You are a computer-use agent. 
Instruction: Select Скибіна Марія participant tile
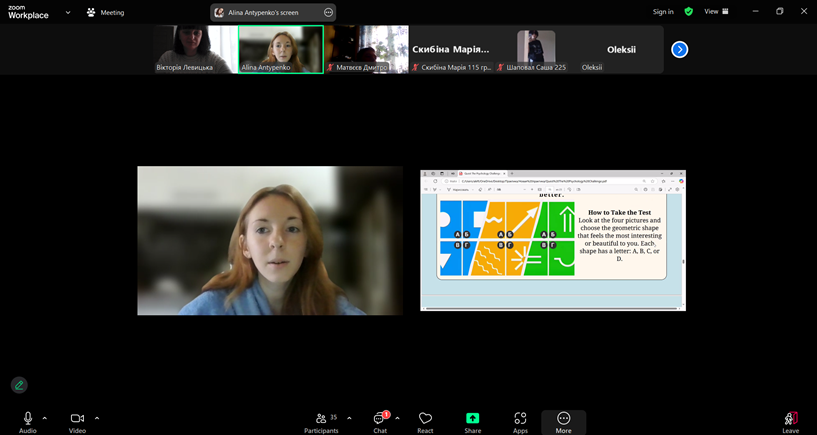click(x=452, y=49)
